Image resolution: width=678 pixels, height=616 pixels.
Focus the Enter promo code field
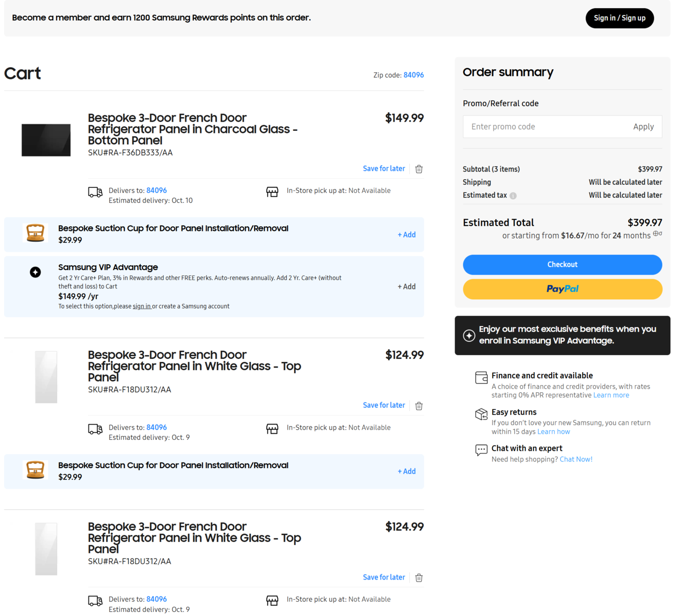(x=544, y=127)
